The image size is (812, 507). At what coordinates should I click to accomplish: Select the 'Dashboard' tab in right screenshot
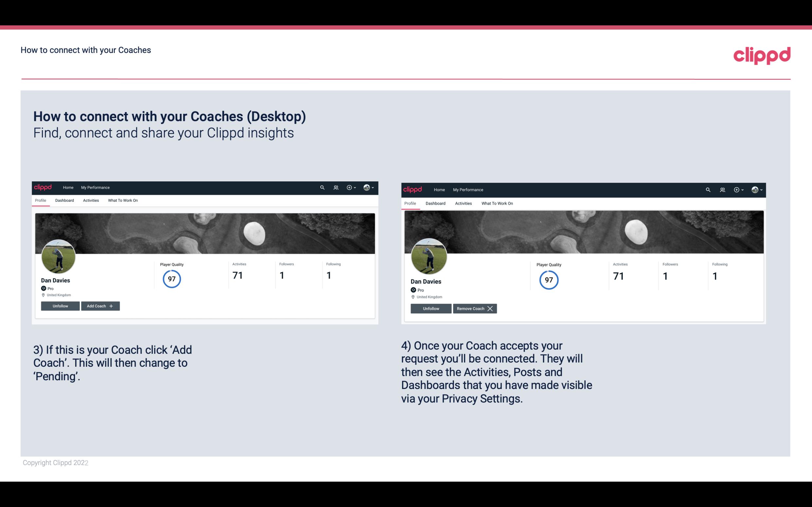click(435, 203)
